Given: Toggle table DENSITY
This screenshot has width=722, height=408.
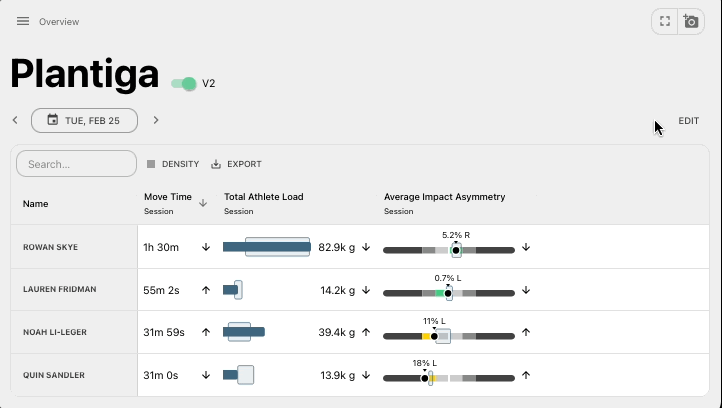Looking at the screenshot, I should click(173, 164).
